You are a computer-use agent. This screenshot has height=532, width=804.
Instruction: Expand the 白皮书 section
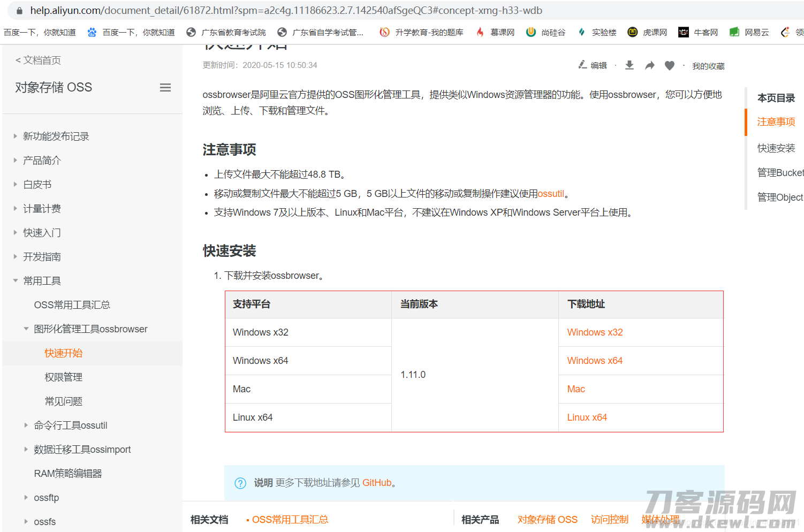coord(16,185)
